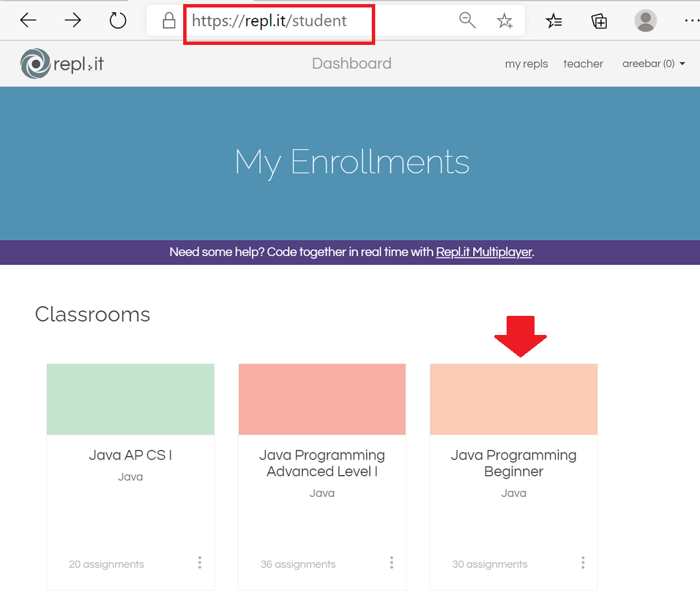The height and width of the screenshot is (614, 700).
Task: Open the Repl.it Multiplayer link
Action: 483,252
